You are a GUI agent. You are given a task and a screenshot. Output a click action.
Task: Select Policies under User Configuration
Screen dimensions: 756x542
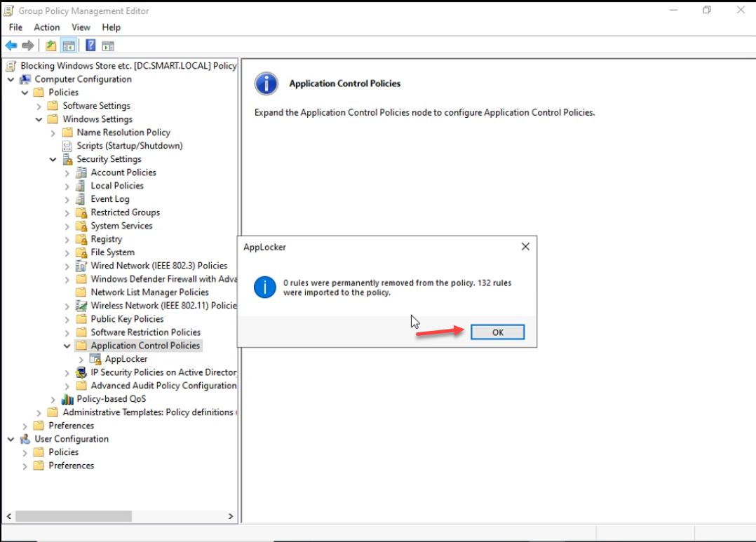(x=64, y=452)
